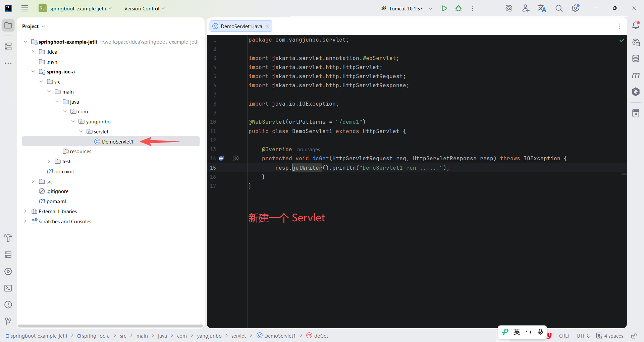Screen dimensions: 644x342
Task: Click the override gutter icon on line 14
Action: click(221, 158)
